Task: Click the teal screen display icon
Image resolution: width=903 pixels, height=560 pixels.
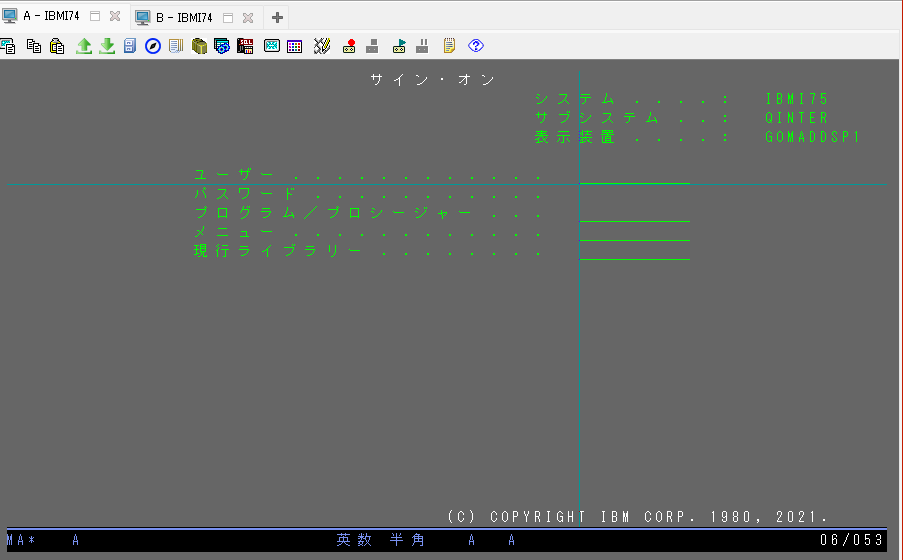Action: 272,46
